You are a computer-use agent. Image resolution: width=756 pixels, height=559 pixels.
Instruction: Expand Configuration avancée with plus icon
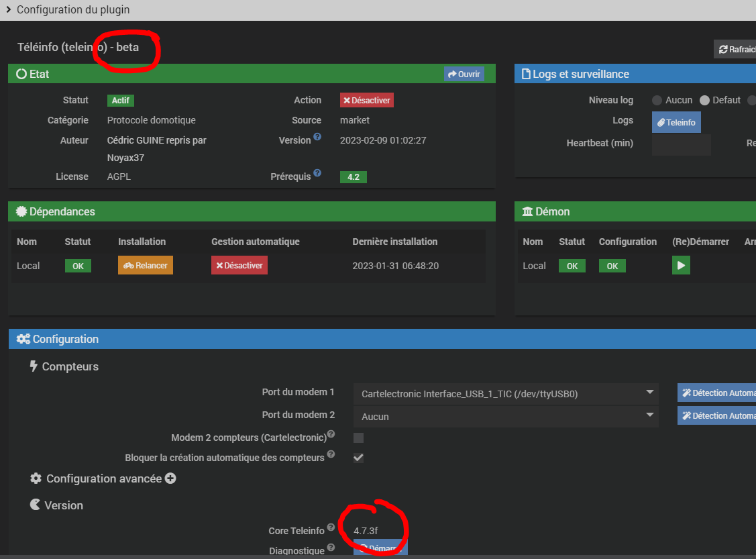point(170,478)
